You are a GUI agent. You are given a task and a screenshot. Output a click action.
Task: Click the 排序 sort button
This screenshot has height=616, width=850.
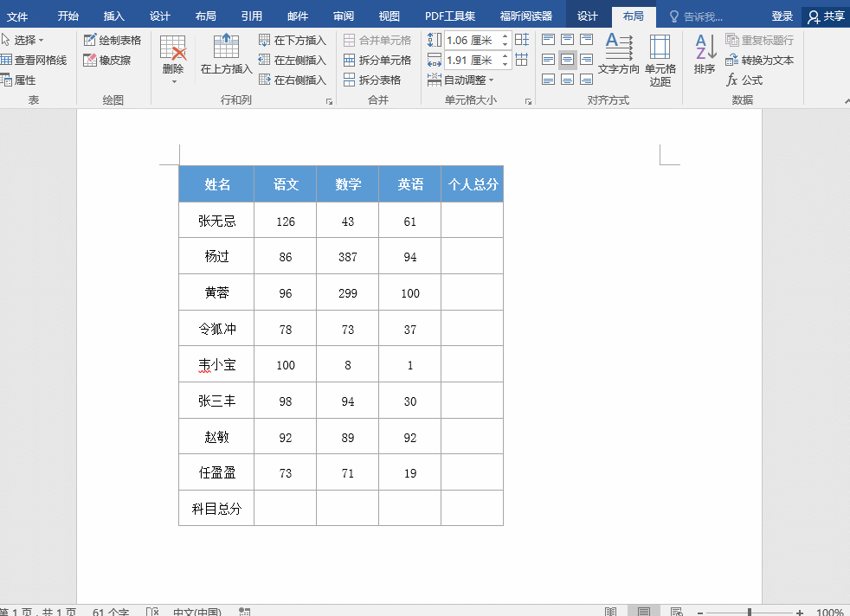click(x=705, y=55)
